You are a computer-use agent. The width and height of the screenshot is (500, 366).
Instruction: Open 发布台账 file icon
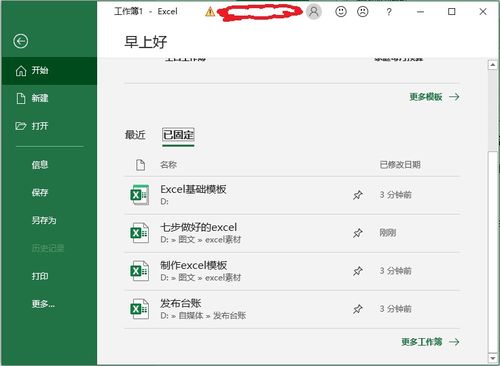[139, 309]
